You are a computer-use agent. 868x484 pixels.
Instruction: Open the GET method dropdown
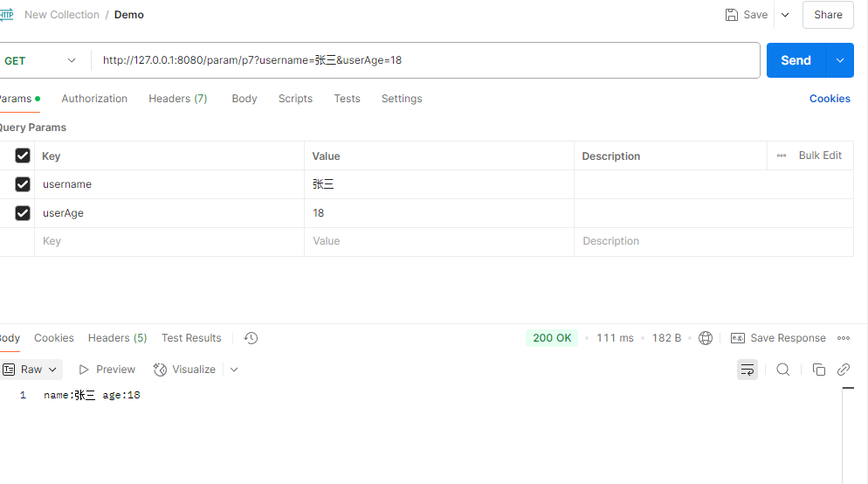coord(40,60)
